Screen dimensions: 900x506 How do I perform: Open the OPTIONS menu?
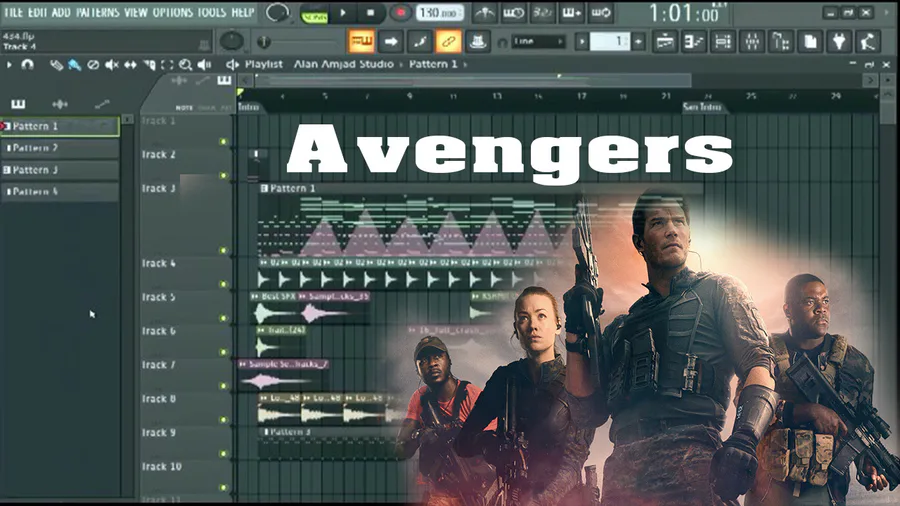(x=173, y=12)
